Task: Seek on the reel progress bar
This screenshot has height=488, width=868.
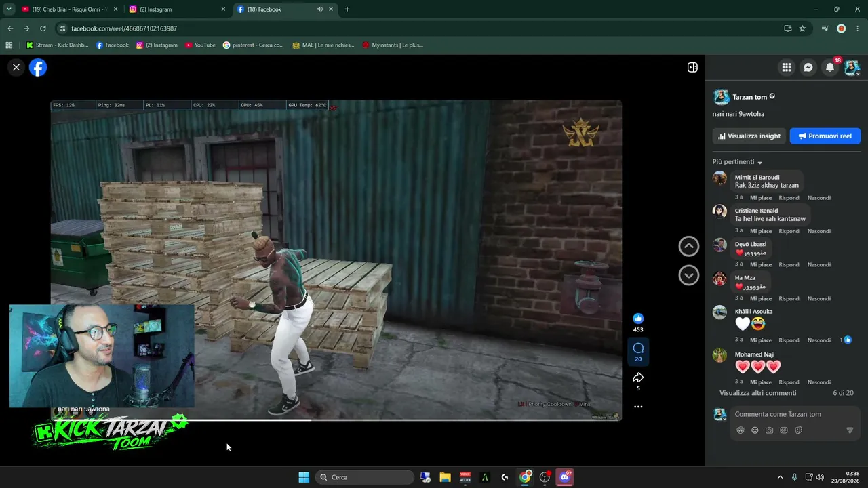Action: 336,420
